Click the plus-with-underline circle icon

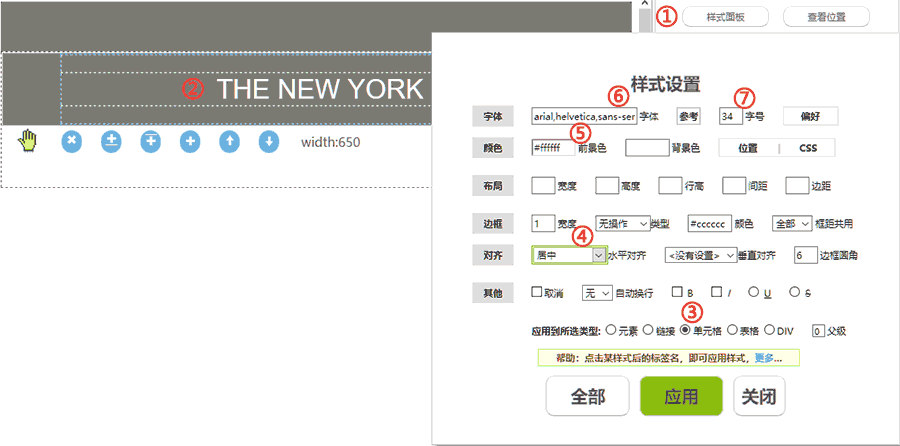click(x=111, y=141)
